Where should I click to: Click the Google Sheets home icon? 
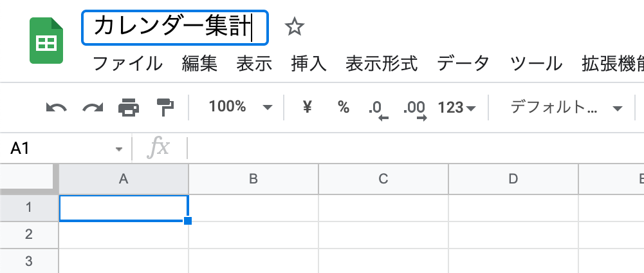(46, 41)
